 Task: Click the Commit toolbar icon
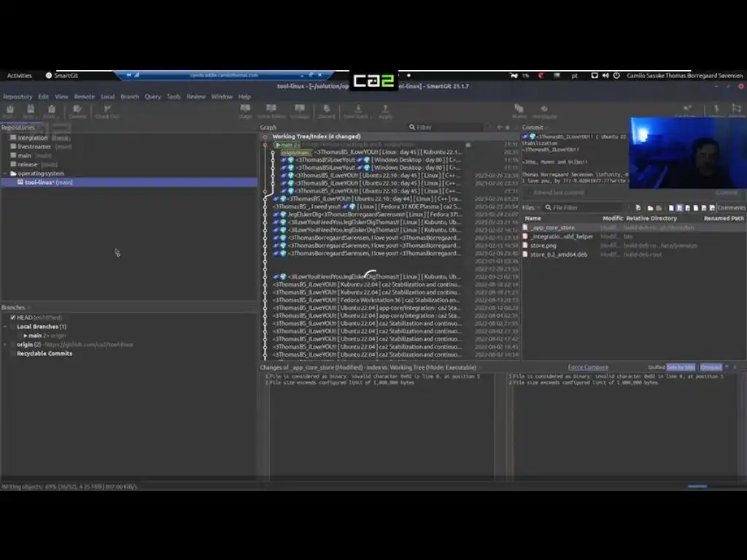pyautogui.click(x=77, y=109)
